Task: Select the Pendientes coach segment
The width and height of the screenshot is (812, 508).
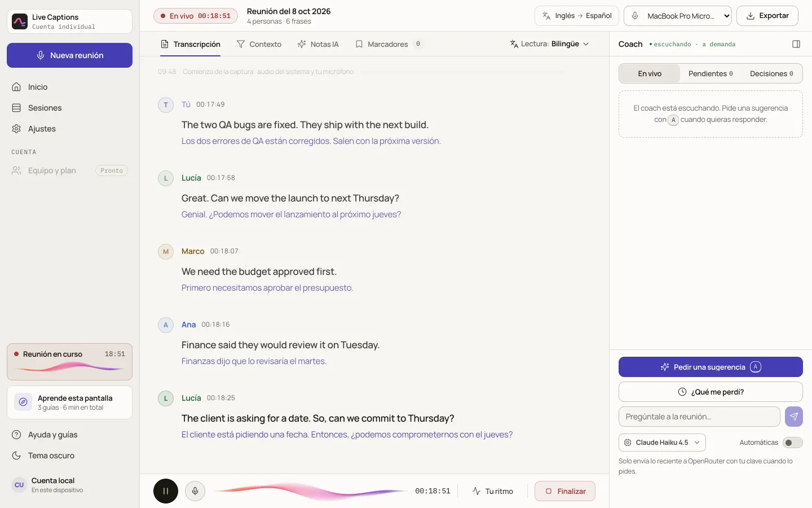Action: 710,73
